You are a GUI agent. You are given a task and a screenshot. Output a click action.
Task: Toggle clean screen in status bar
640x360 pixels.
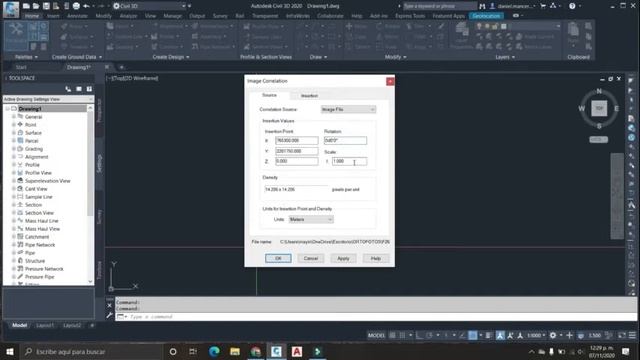pyautogui.click(x=622, y=335)
